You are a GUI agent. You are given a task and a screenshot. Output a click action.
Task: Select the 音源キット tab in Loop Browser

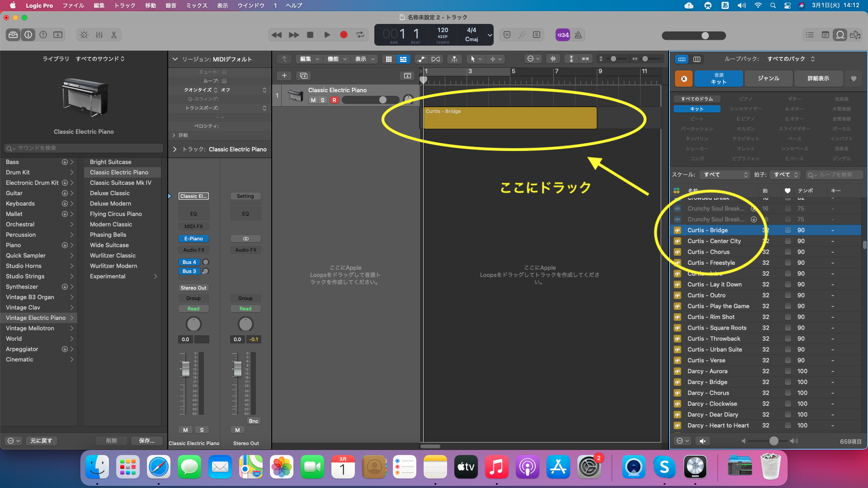(718, 78)
